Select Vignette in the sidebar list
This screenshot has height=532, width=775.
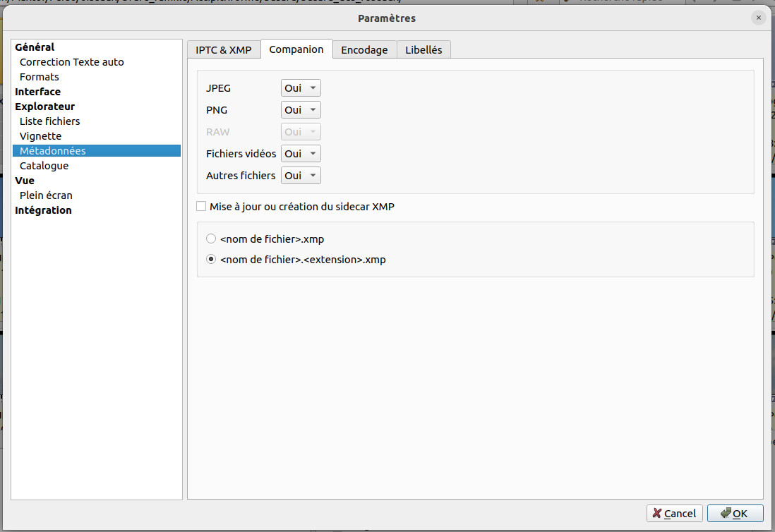(40, 136)
